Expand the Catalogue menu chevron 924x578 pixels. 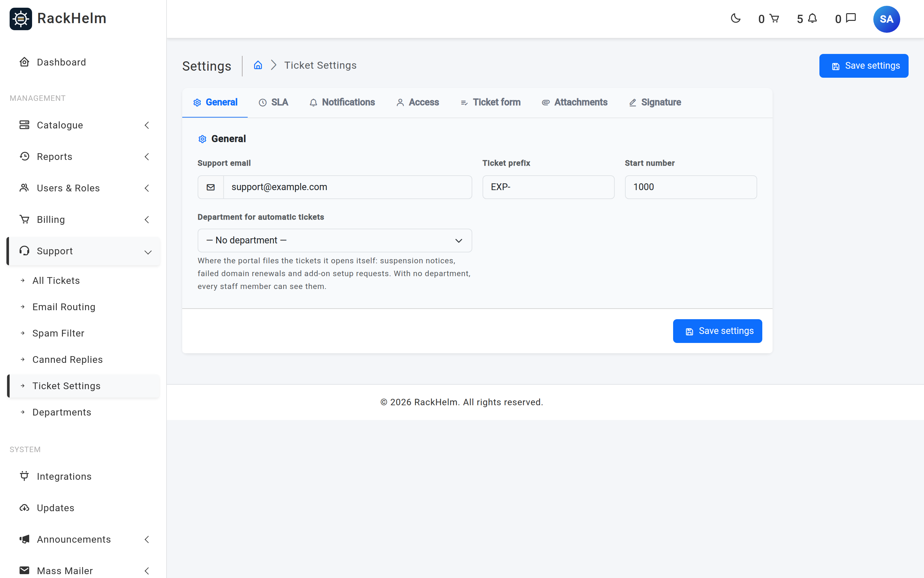147,125
